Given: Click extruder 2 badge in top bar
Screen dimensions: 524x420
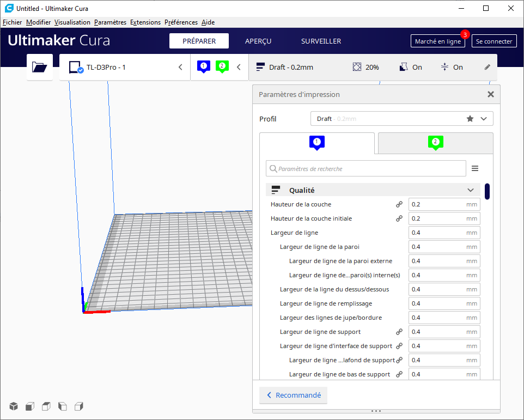Looking at the screenshot, I should [x=222, y=66].
